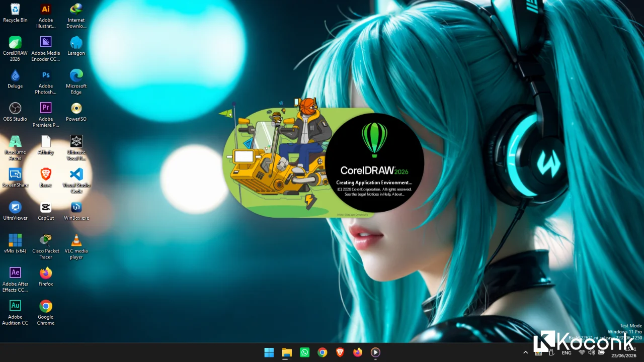Open Brave browser from the taskbar
644x362 pixels.
[x=340, y=352]
